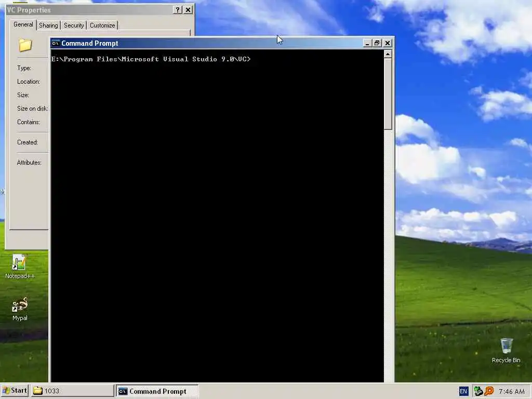Click the "Contains:" label in VC Properties
This screenshot has width=532, height=399.
point(29,122)
